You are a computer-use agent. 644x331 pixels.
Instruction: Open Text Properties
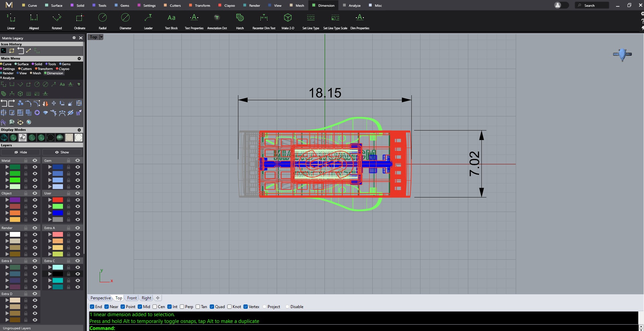point(194,21)
